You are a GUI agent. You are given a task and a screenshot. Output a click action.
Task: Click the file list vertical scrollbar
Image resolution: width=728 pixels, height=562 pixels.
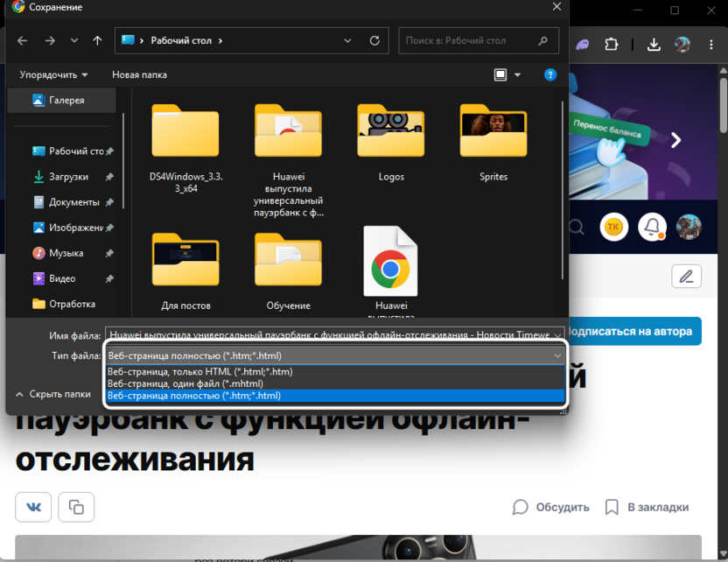coord(563,189)
